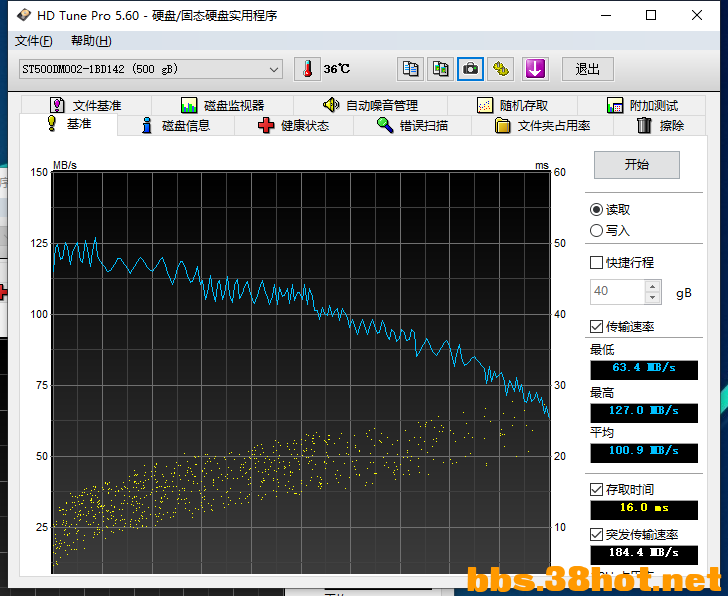728x596 pixels.
Task: Click the camera save screenshot icon
Action: click(x=470, y=69)
